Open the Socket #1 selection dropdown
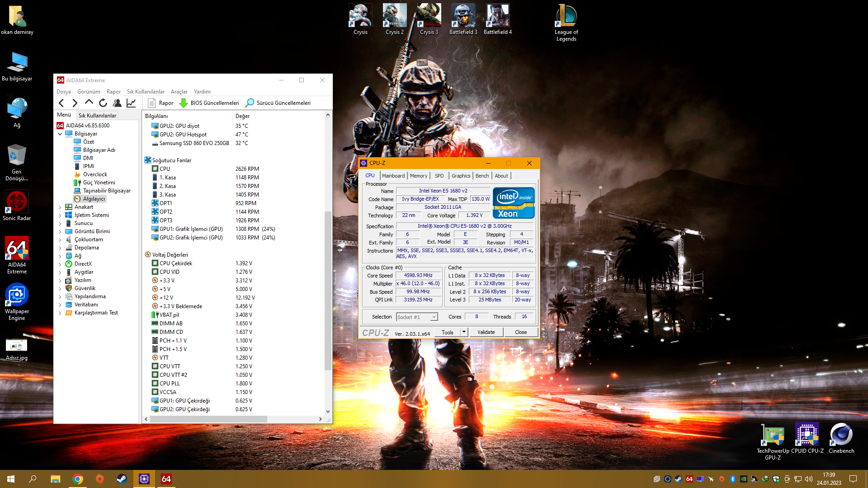This screenshot has width=868, height=488. (434, 317)
